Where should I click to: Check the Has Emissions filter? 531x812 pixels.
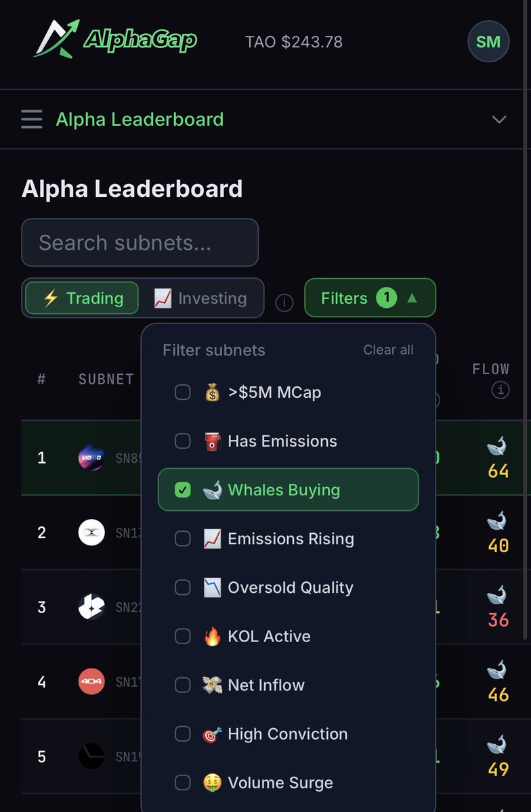pos(183,441)
